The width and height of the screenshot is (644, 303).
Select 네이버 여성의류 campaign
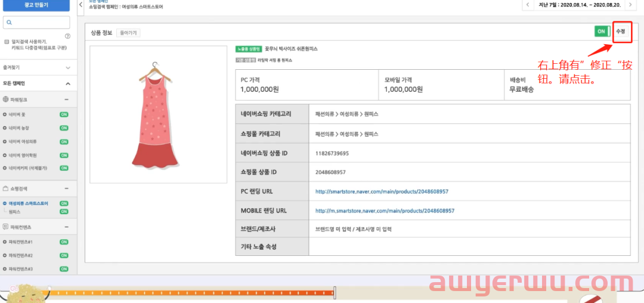pyautogui.click(x=23, y=141)
